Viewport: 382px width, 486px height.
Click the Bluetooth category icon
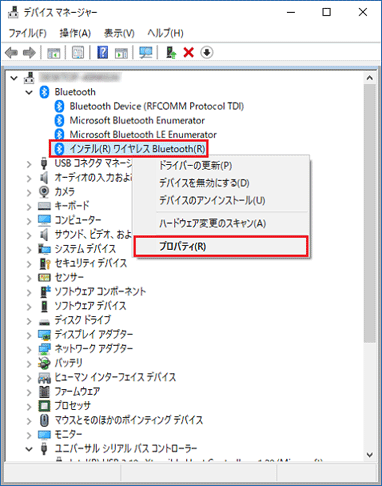pos(44,92)
